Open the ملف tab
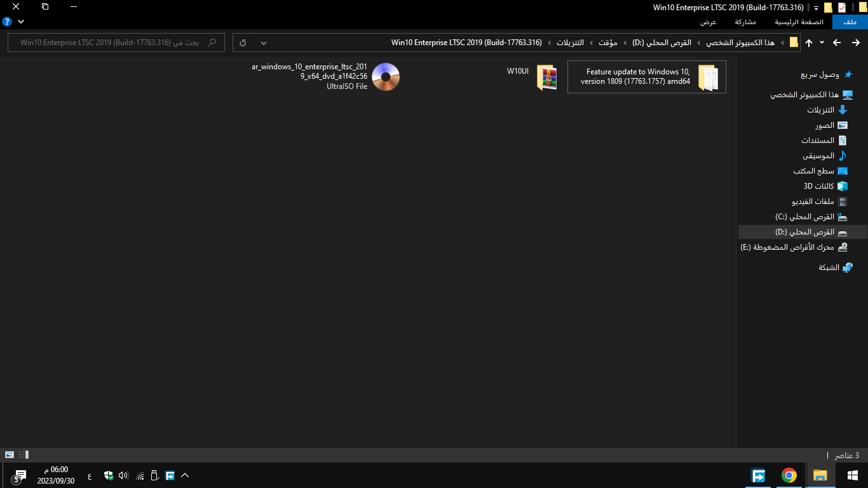Viewport: 868px width, 488px height. click(850, 22)
